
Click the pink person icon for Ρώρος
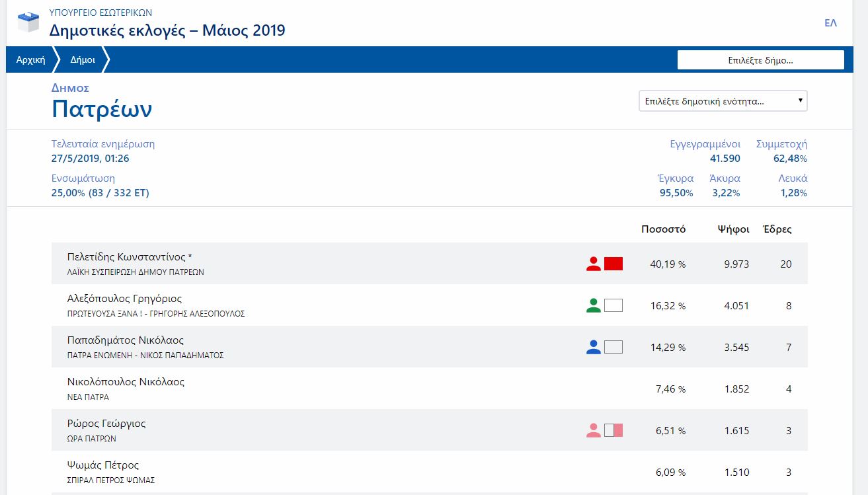pyautogui.click(x=594, y=430)
